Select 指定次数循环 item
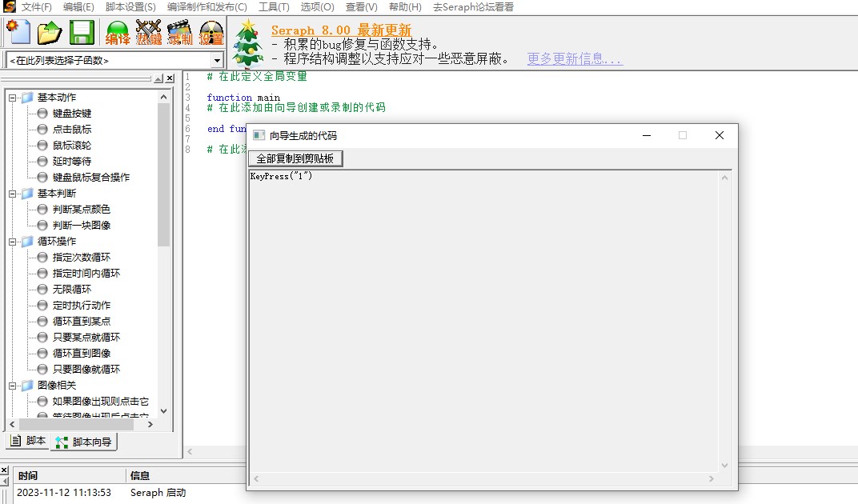 (x=81, y=257)
